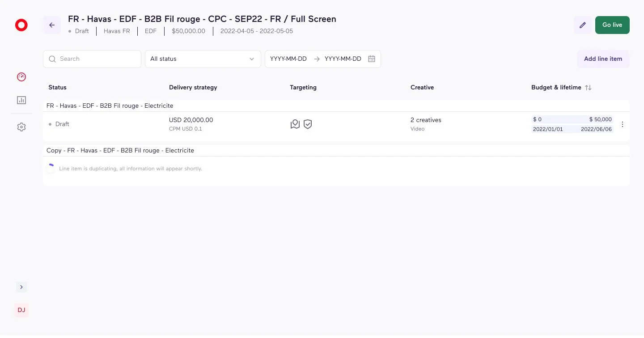
Task: Edit campaign with the pencil icon
Action: click(583, 25)
